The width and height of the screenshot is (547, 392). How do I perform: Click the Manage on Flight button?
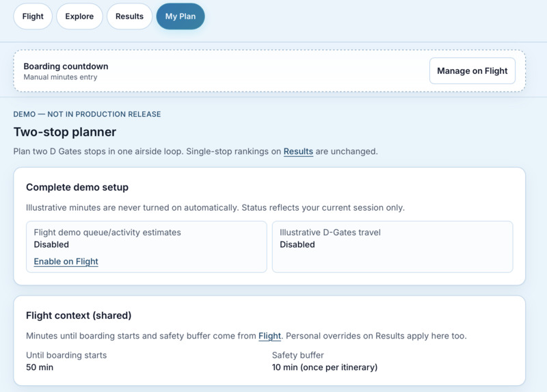[472, 71]
